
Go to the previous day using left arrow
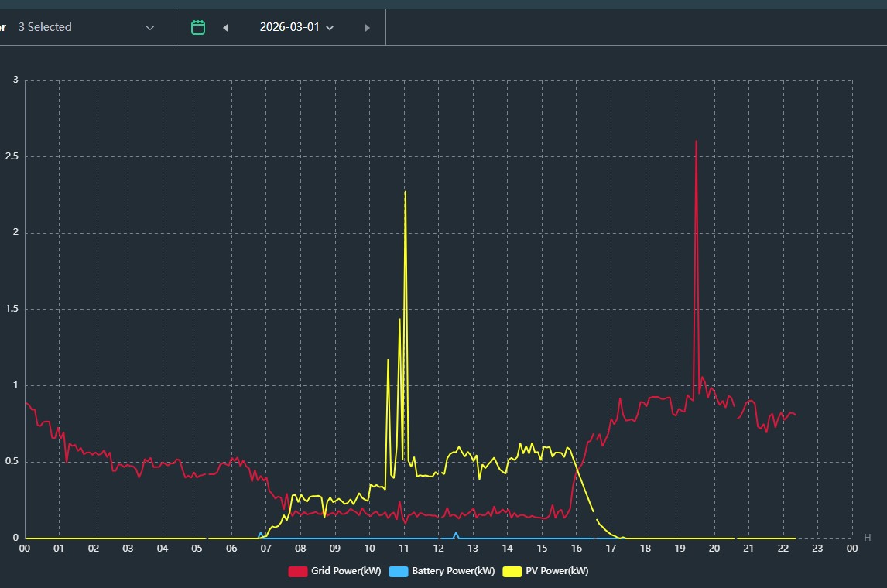225,28
